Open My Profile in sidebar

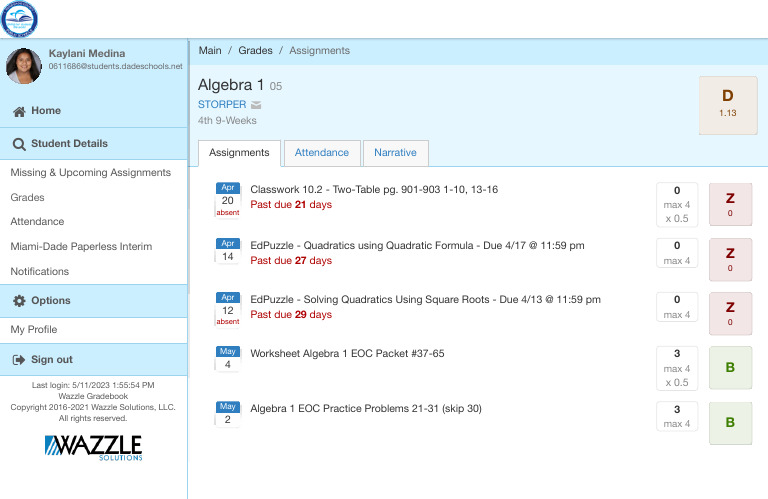[x=34, y=330]
